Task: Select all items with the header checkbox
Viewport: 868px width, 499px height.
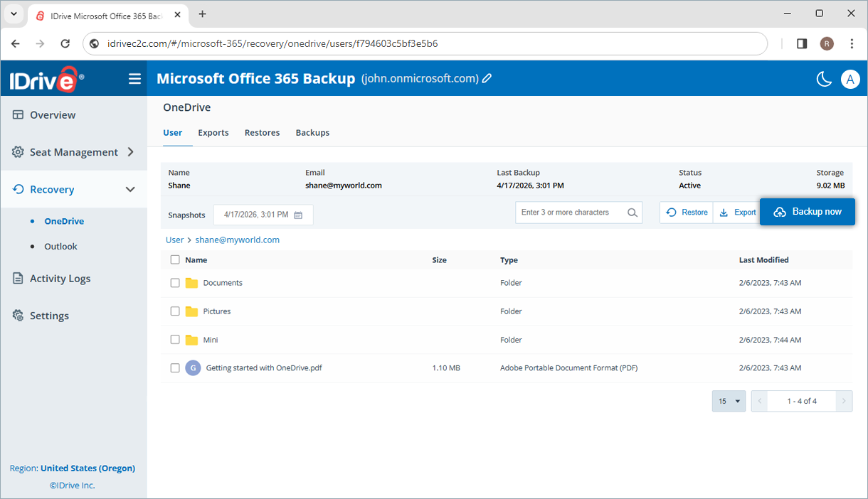Action: coord(174,259)
